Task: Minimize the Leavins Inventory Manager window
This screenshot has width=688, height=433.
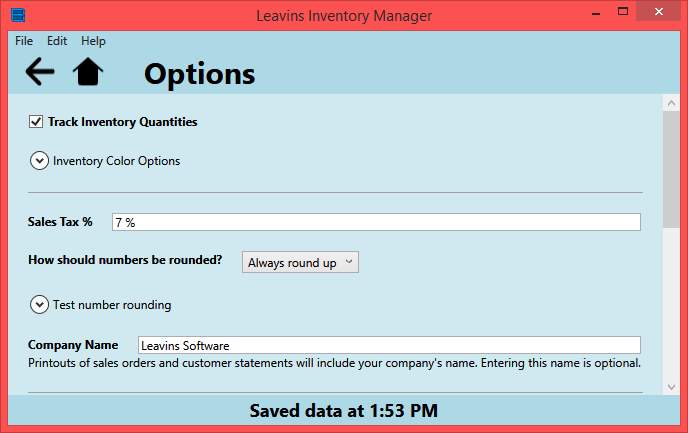Action: 596,13
